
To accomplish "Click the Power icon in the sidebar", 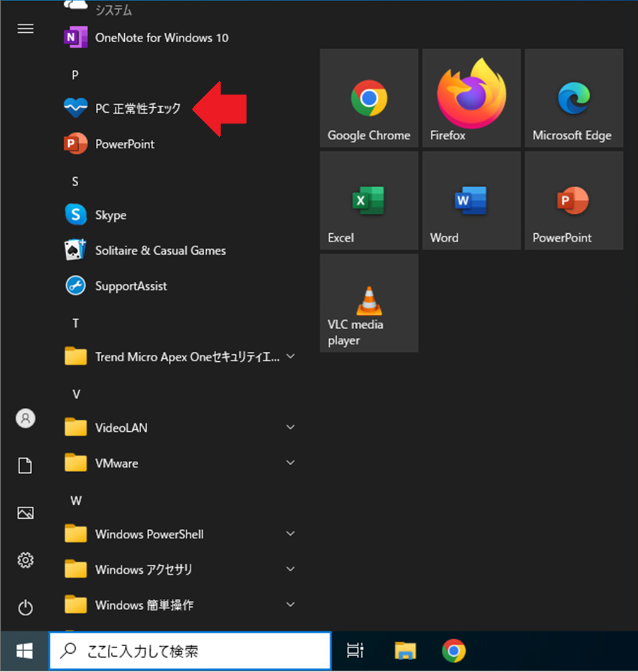I will [x=25, y=608].
